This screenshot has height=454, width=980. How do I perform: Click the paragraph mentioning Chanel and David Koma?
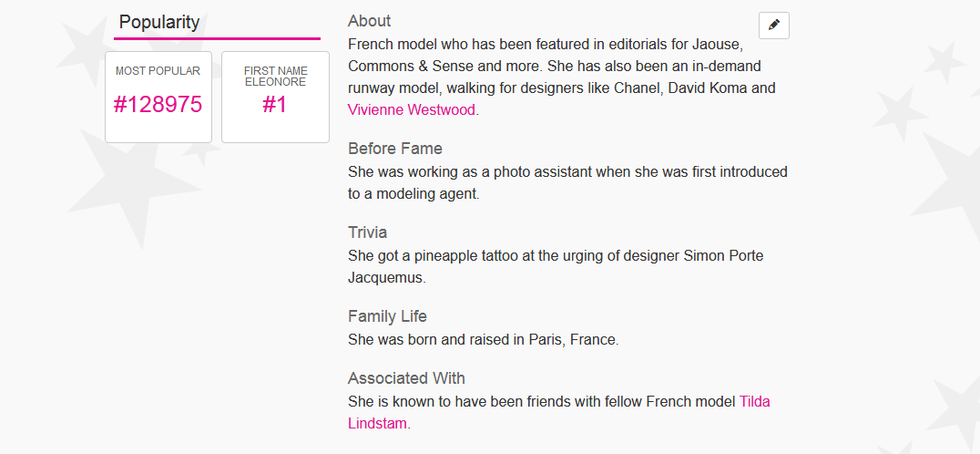(562, 77)
